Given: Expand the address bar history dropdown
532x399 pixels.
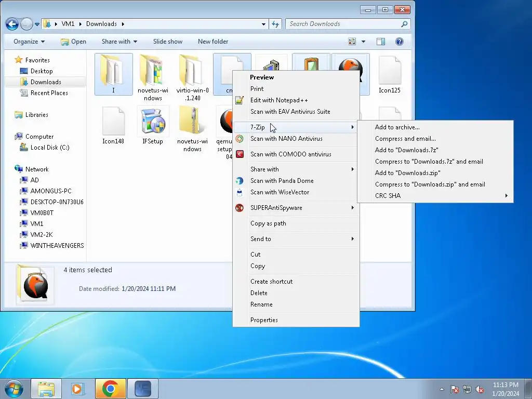Looking at the screenshot, I should [x=263, y=24].
